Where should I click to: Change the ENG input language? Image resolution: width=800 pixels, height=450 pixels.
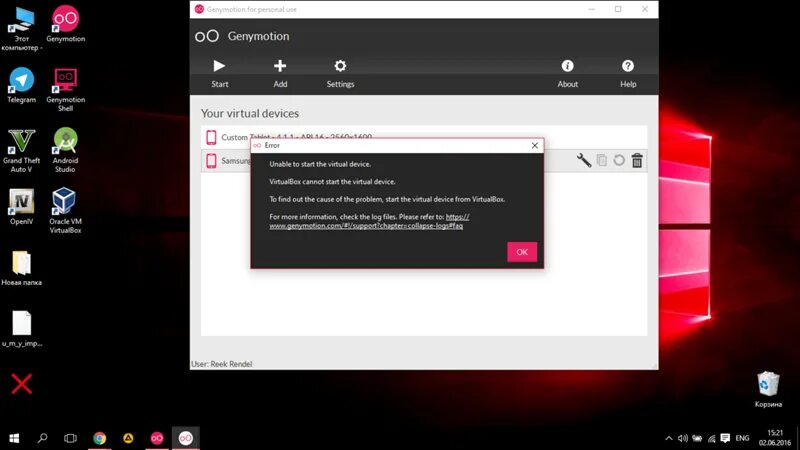point(742,438)
